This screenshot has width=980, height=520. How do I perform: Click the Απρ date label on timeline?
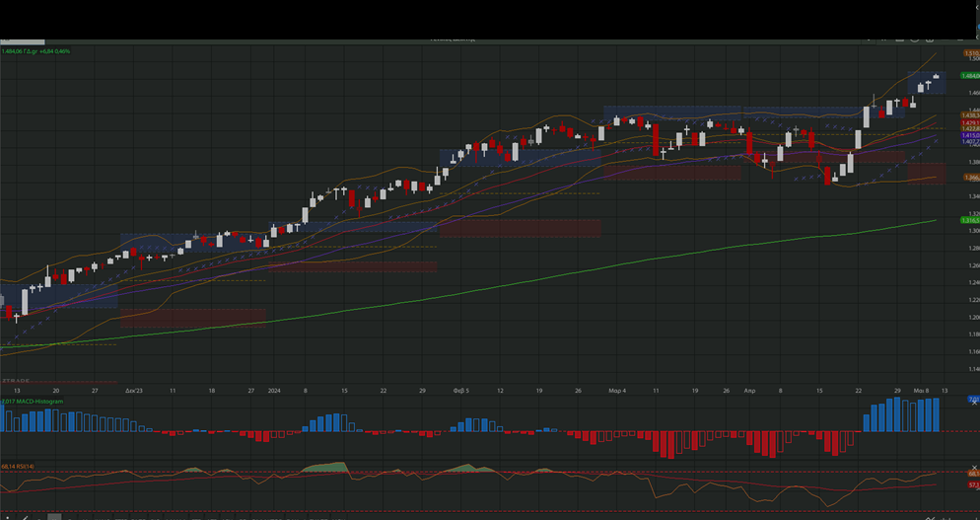tap(749, 391)
